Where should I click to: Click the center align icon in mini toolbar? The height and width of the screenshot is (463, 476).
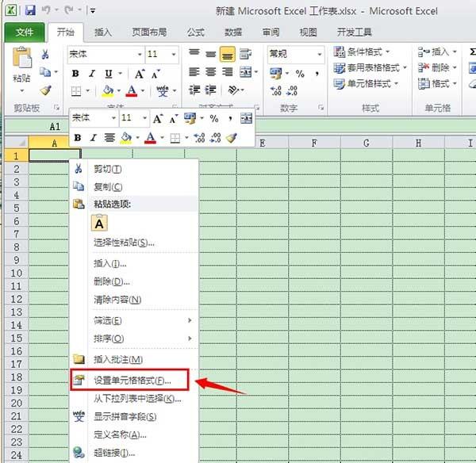tap(109, 137)
